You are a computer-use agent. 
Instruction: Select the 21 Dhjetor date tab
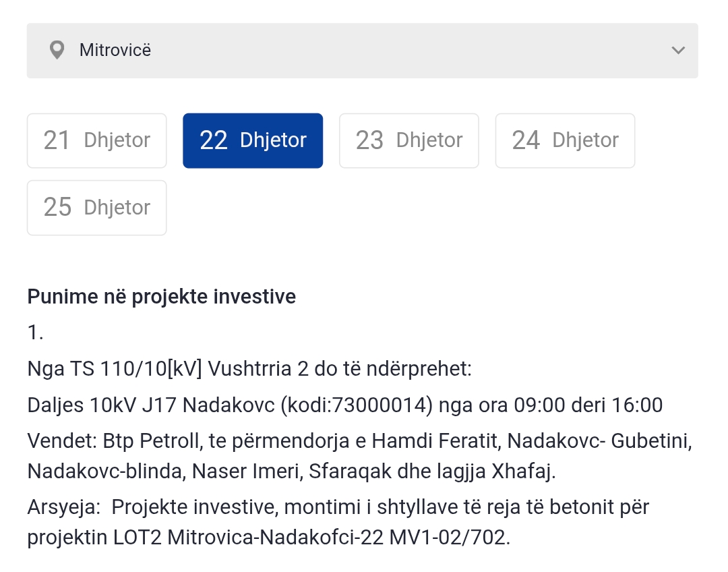[97, 140]
